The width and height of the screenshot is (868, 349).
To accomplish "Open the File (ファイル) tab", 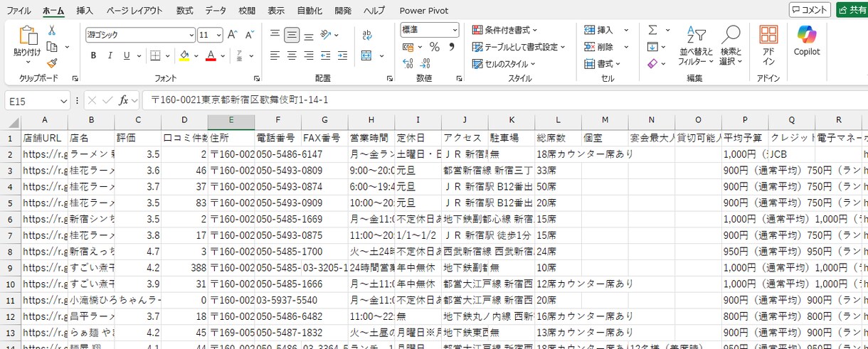I will click(18, 11).
